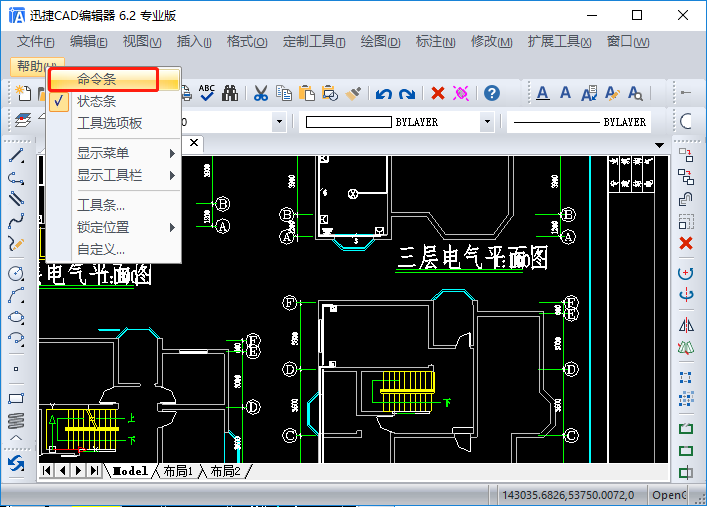Switch to the Model tab

point(130,471)
